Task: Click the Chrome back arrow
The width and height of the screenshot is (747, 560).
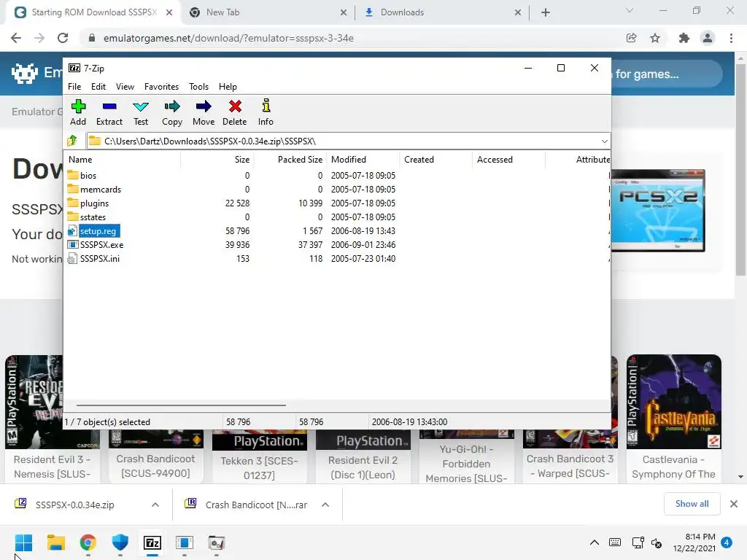Action: (x=16, y=38)
